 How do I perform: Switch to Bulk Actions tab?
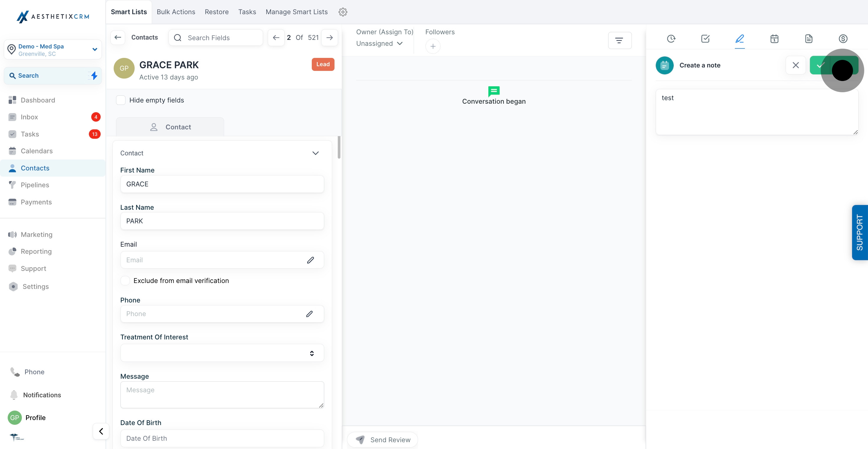(176, 12)
